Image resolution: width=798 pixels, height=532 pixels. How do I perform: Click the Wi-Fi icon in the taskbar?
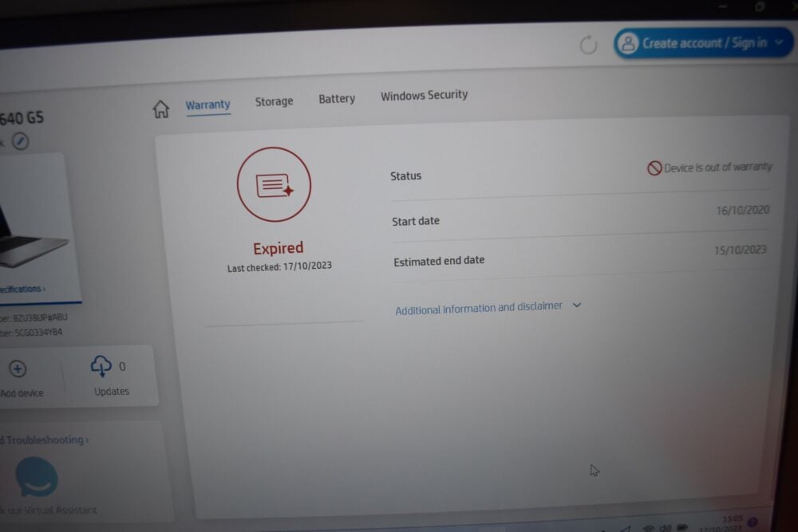648,528
